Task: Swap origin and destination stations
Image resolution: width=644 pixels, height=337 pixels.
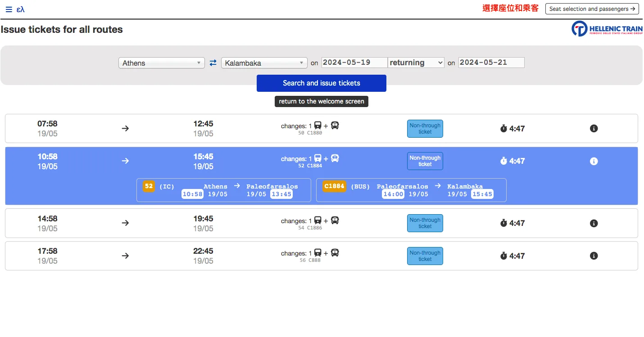Action: pos(213,63)
